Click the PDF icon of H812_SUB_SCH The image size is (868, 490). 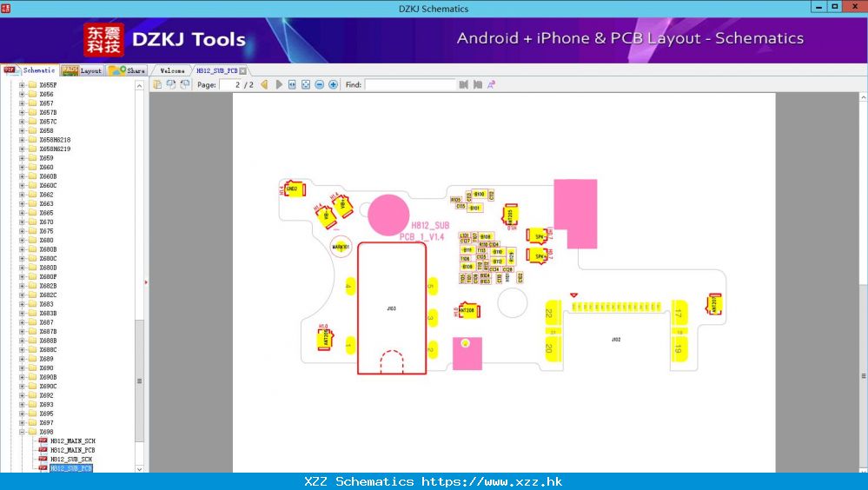pos(43,459)
